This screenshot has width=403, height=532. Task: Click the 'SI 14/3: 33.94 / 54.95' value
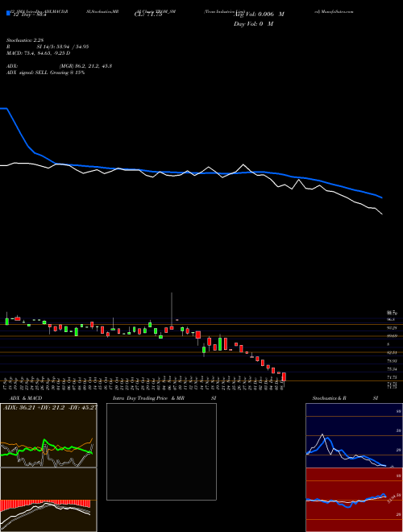[63, 47]
